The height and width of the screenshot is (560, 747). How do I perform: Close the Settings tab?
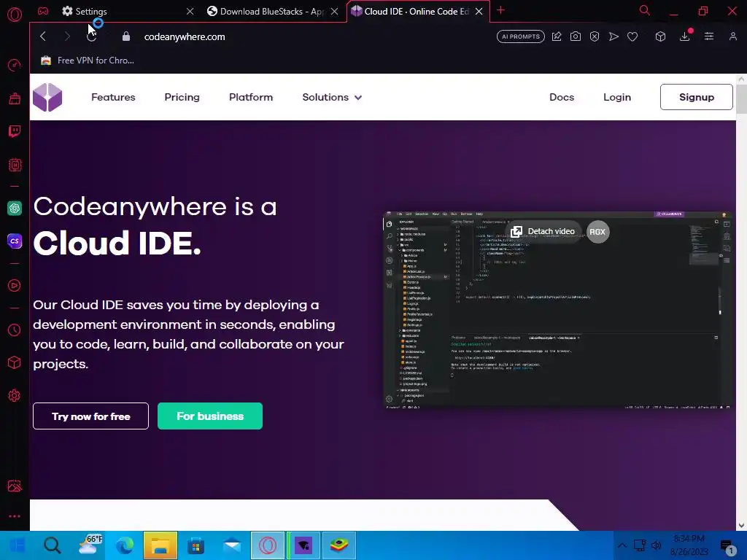pyautogui.click(x=190, y=12)
